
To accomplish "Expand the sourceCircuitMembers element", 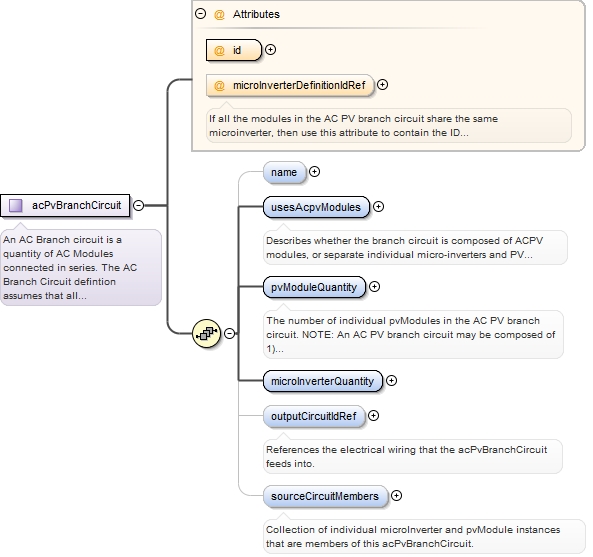I will [396, 495].
